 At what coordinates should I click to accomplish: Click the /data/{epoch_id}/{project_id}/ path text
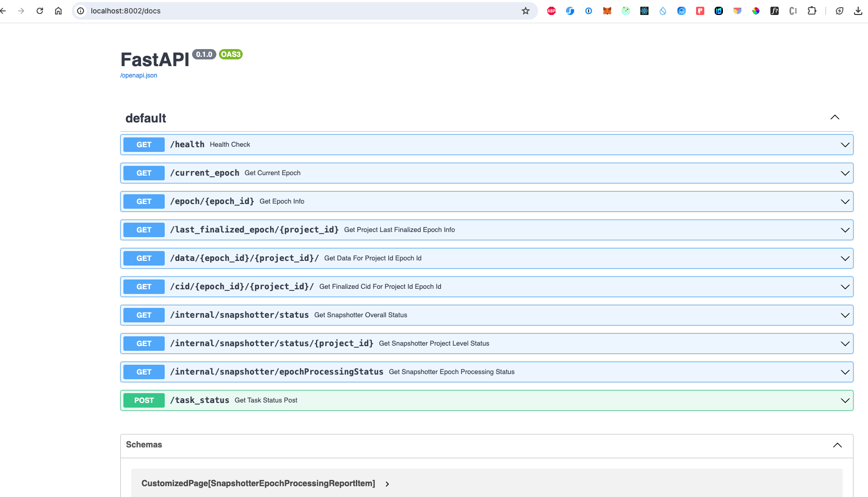(x=245, y=258)
